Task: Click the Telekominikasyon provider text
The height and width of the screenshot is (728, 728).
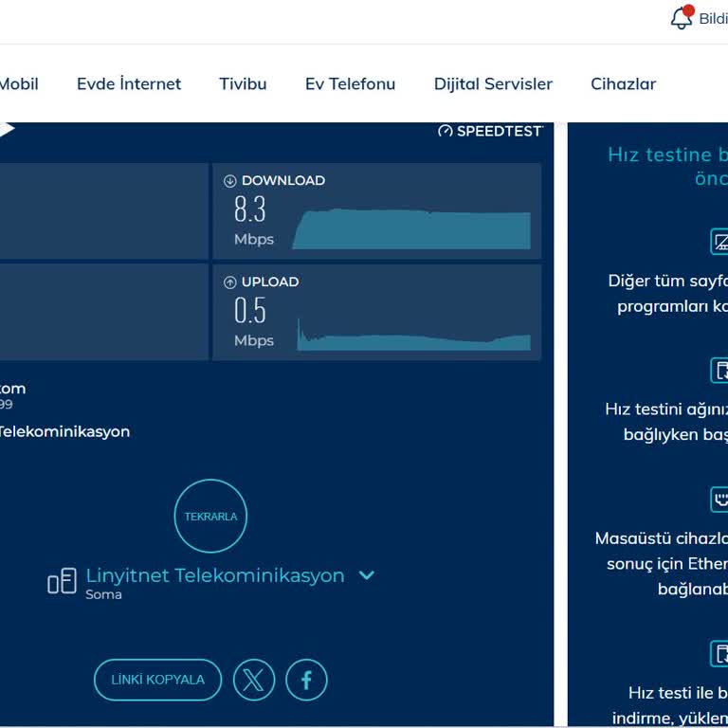Action: tap(64, 432)
